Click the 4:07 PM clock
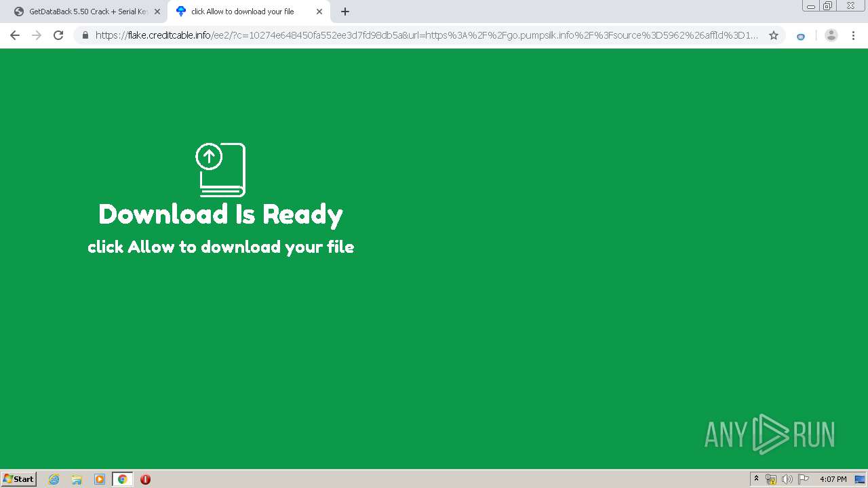Screen dimensions: 868x488 [x=833, y=479]
